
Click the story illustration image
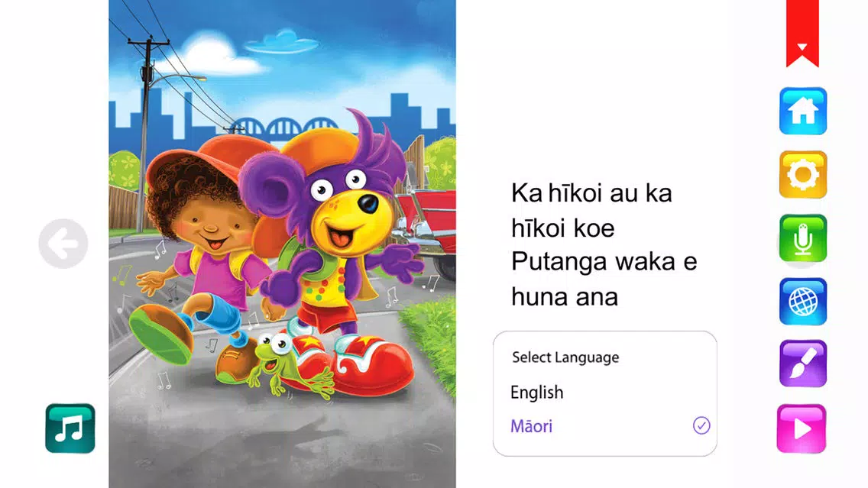(x=282, y=244)
